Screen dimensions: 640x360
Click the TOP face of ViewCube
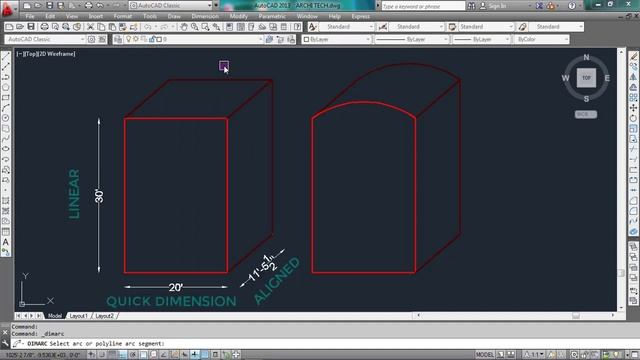(x=587, y=78)
